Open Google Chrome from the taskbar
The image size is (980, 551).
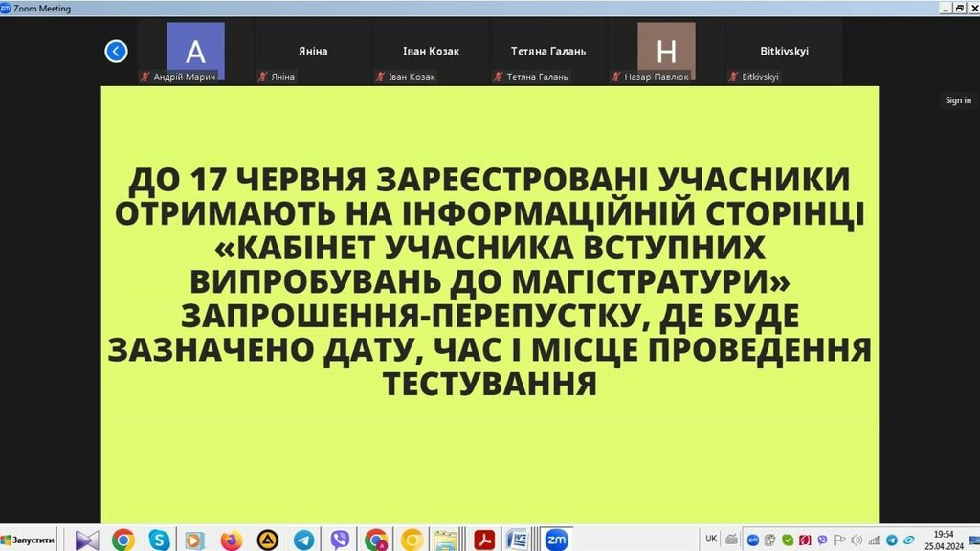tap(122, 540)
